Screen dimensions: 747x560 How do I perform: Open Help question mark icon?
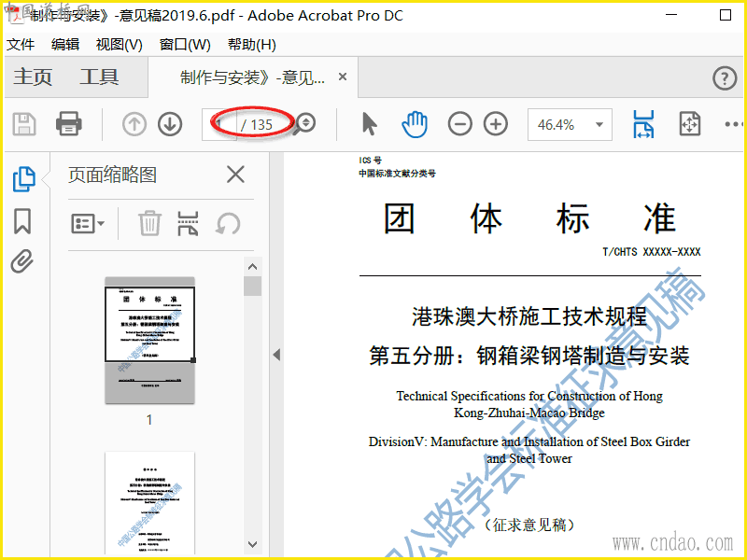(725, 77)
